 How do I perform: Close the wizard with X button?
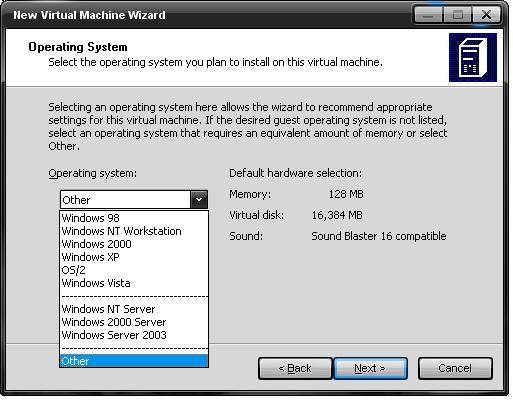tap(486, 15)
